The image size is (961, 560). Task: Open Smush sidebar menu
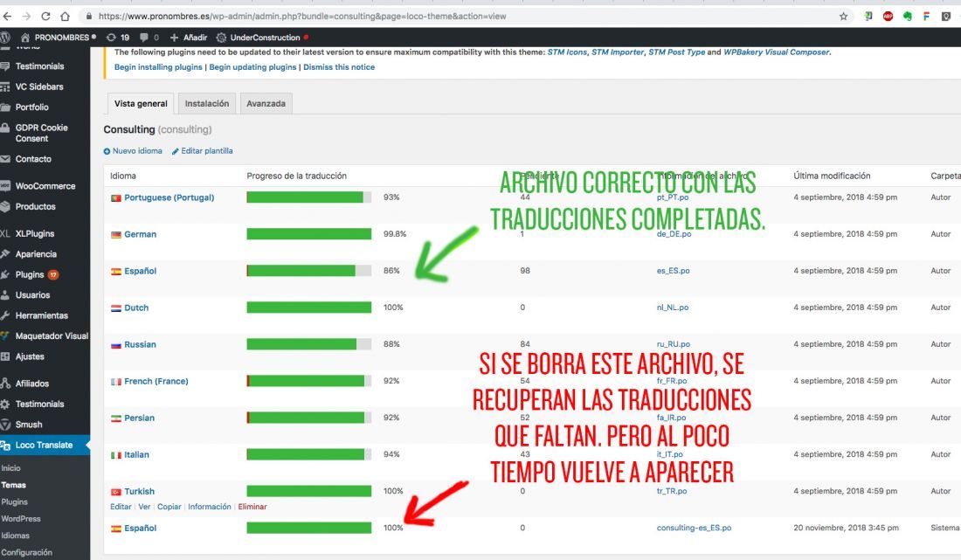pyautogui.click(x=29, y=425)
